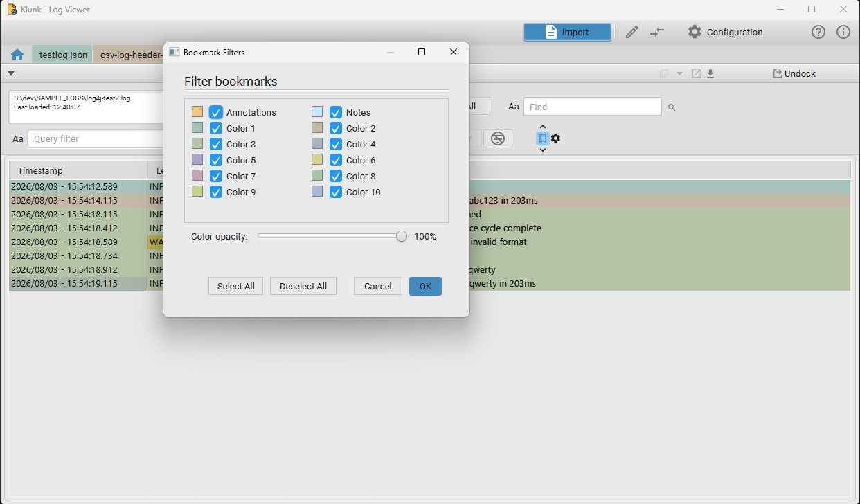Viewport: 860px width, 504px height.
Task: Click the Notes light blue swatch
Action: pos(317,111)
